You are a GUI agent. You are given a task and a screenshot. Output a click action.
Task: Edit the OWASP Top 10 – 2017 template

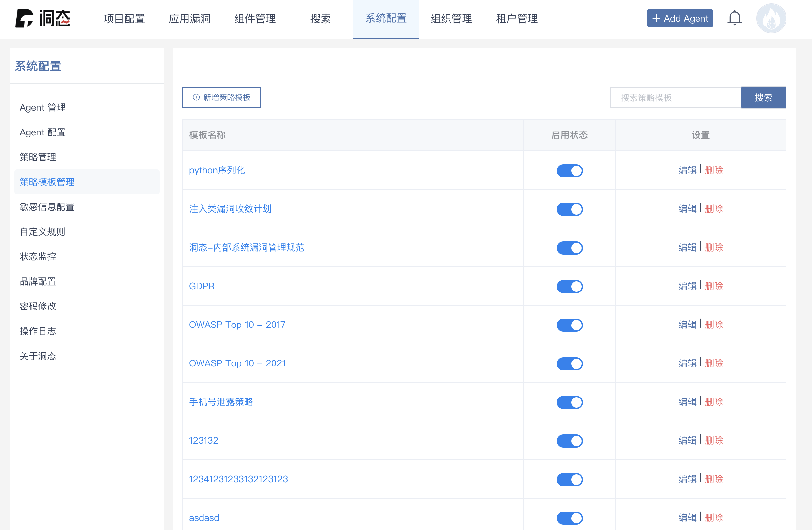[x=687, y=325]
